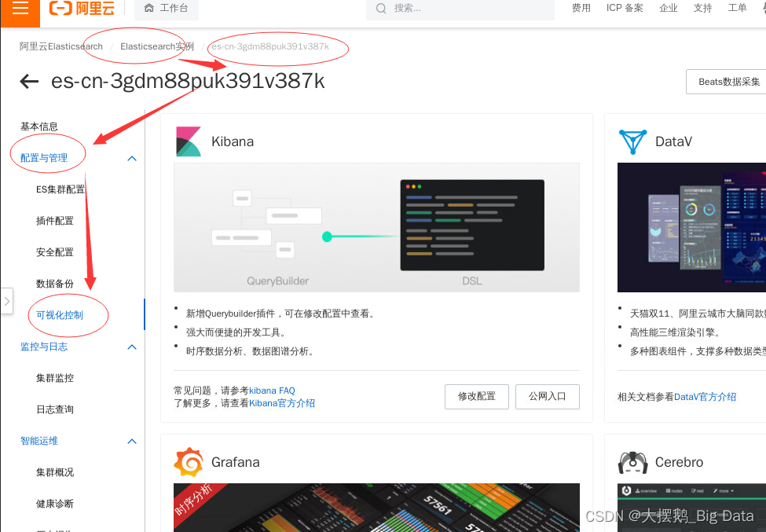Screen dimensions: 766x532
Task: Click the Kibana QueryBuilder/DSL preview image
Action: pos(376,228)
